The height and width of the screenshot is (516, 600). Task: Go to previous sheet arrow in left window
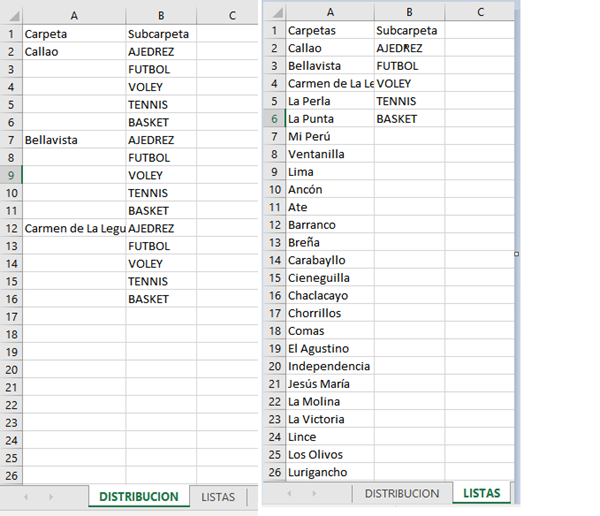tap(26, 497)
